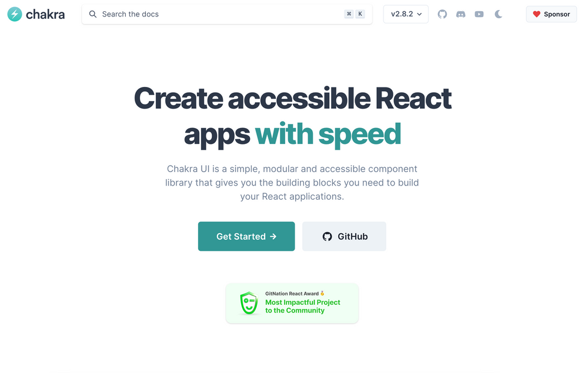Select the GitNation React Award badge
The image size is (588, 373).
coord(292,303)
